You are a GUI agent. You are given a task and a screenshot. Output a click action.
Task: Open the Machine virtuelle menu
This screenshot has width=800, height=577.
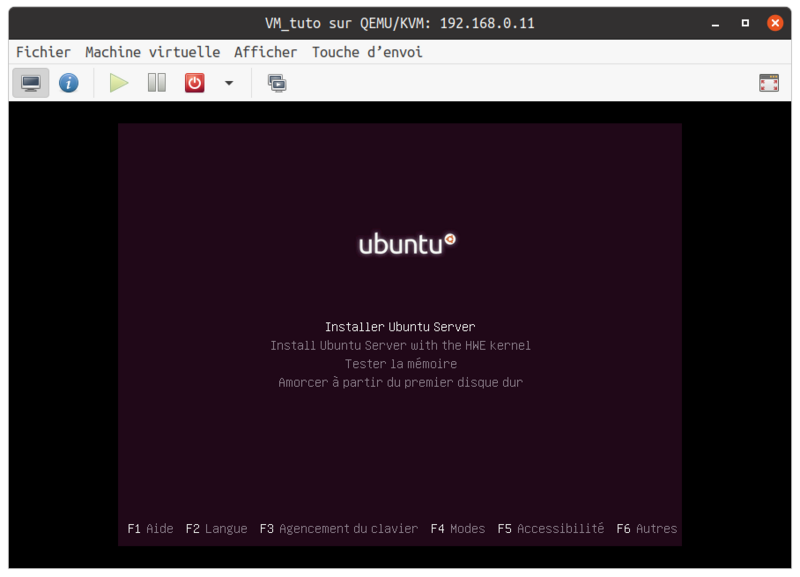[x=152, y=52]
